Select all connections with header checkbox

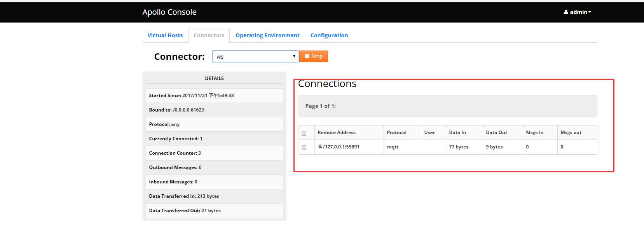click(304, 133)
